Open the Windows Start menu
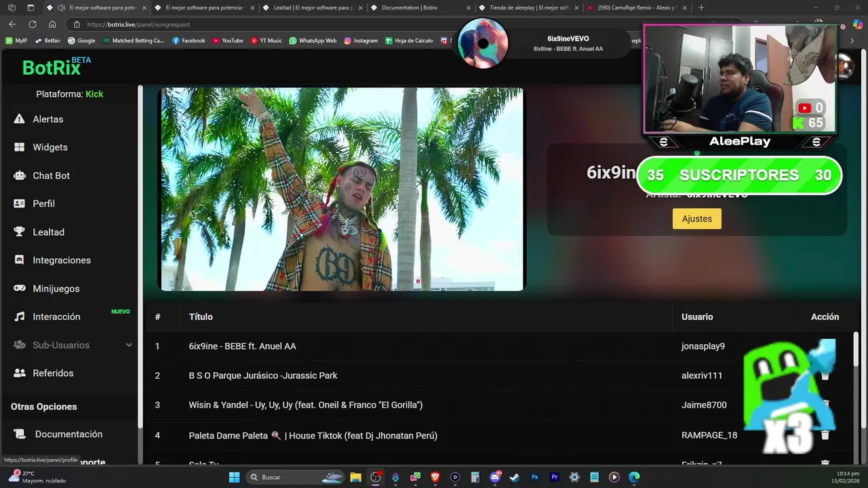Viewport: 868px width, 488px height. [234, 477]
